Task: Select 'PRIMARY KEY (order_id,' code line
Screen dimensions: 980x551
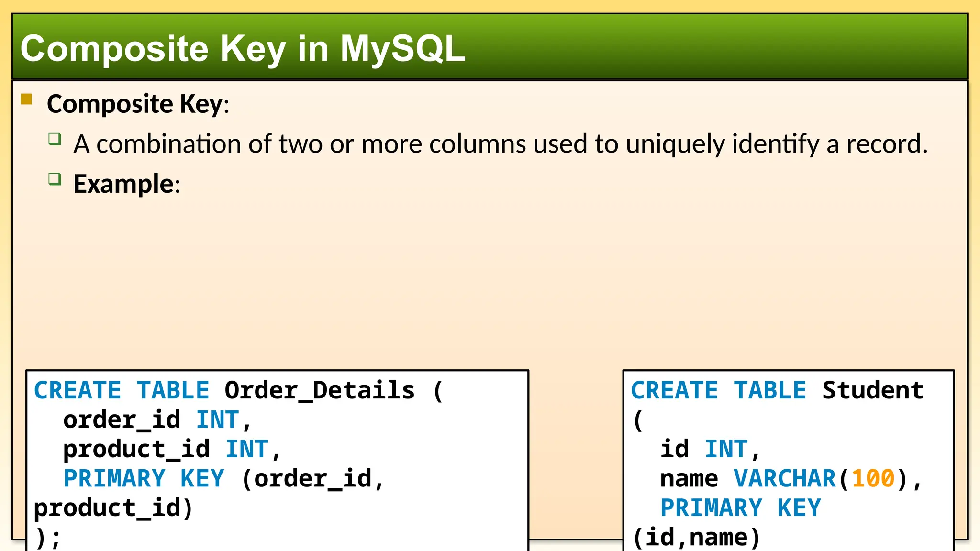Action: [x=223, y=479]
